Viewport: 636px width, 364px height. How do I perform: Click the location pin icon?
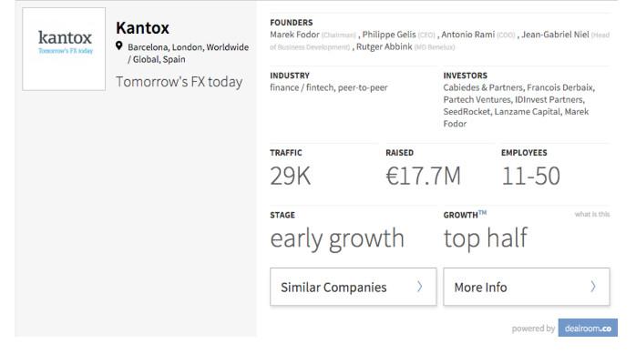pyautogui.click(x=119, y=46)
